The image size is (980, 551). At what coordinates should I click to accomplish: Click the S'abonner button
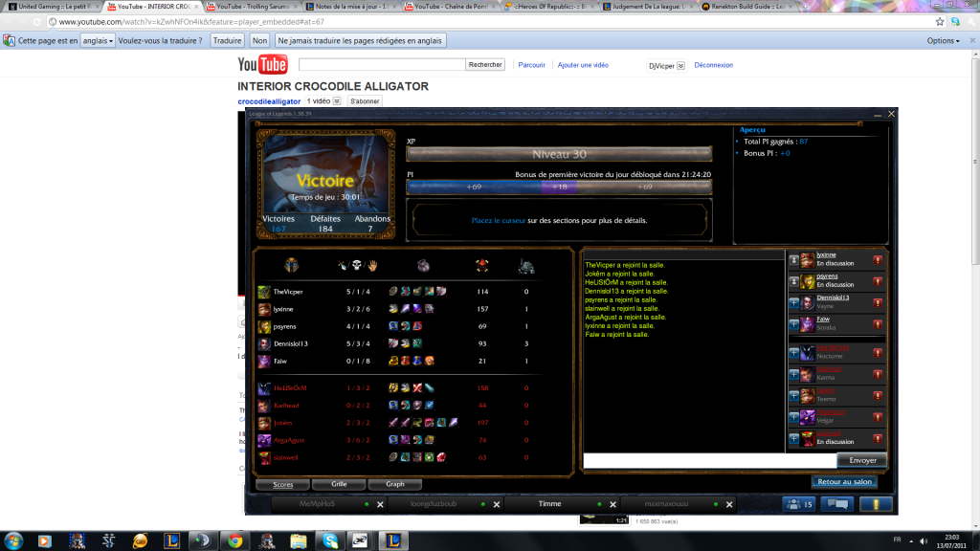pyautogui.click(x=365, y=101)
